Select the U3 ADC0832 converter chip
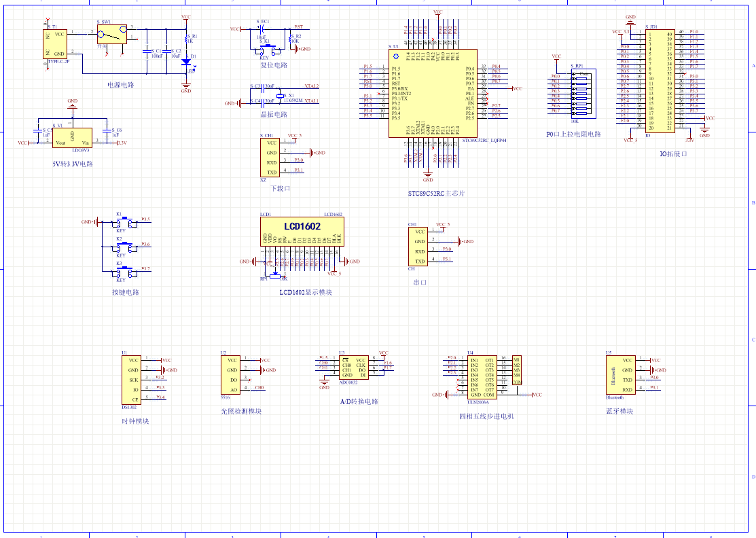 (353, 367)
